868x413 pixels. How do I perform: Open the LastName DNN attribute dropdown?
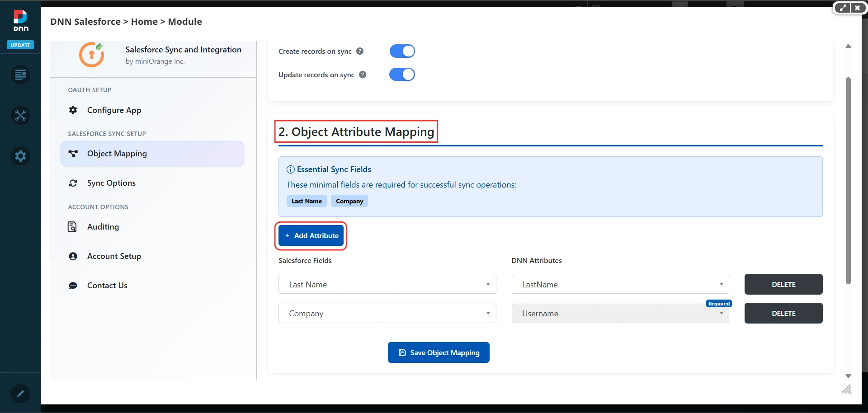point(620,284)
